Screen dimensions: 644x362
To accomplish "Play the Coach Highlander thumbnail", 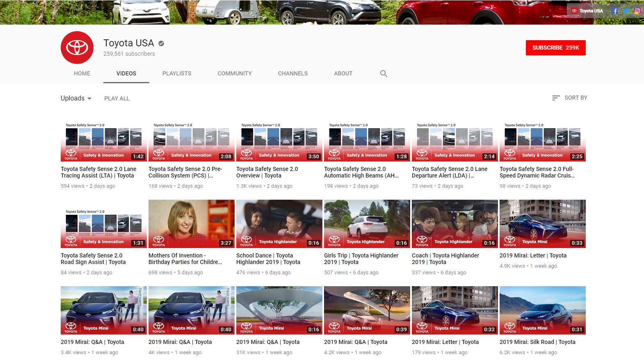I will (x=455, y=224).
